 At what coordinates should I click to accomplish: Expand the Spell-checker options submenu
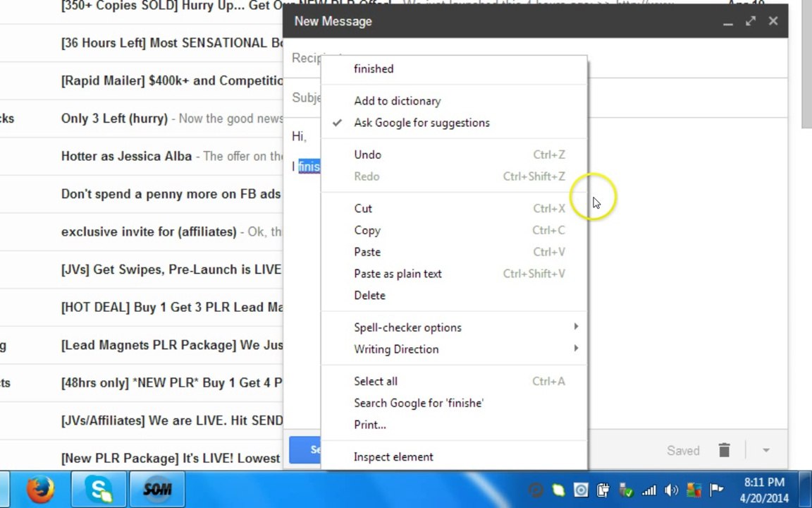454,327
